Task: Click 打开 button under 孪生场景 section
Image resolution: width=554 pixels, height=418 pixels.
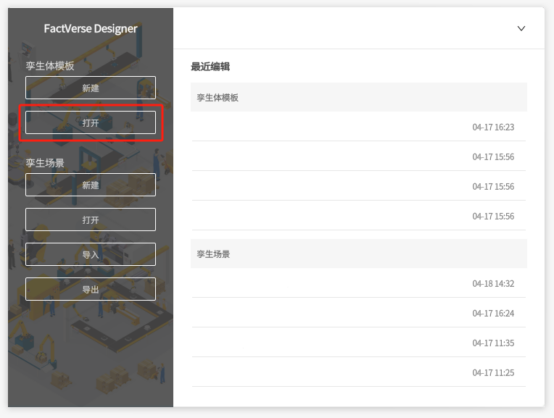Action: [90, 220]
